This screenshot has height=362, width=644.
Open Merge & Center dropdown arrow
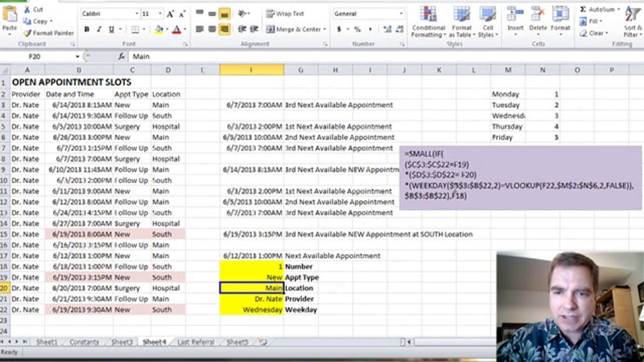pos(325,29)
